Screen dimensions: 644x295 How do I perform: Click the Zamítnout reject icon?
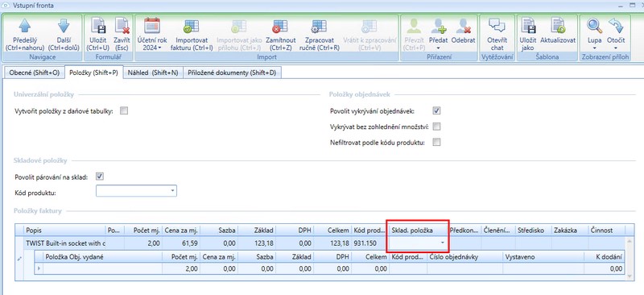pos(280,26)
